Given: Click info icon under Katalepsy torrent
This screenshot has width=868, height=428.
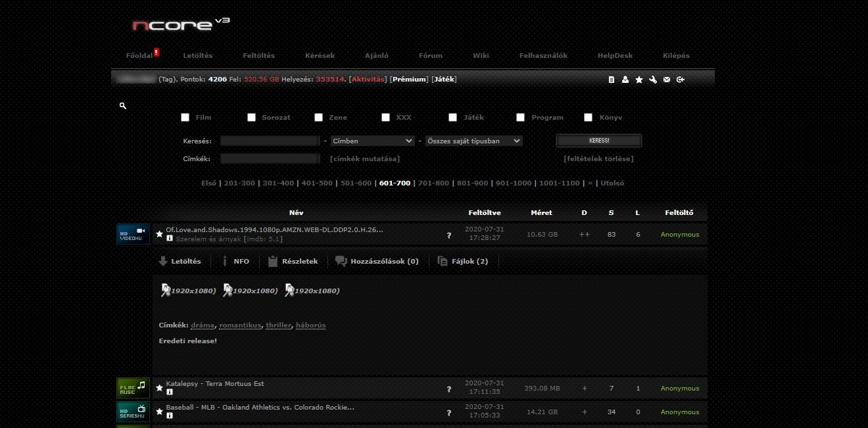Looking at the screenshot, I should pyautogui.click(x=170, y=392).
